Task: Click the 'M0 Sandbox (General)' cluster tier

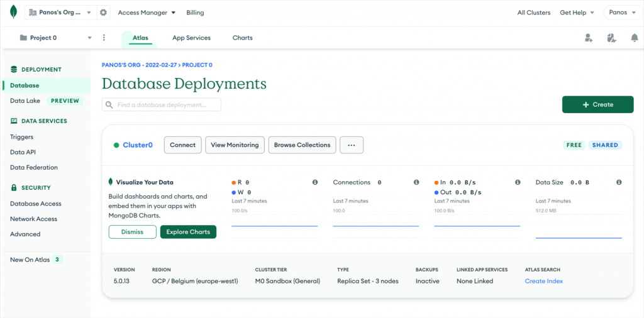Action: [x=287, y=281]
